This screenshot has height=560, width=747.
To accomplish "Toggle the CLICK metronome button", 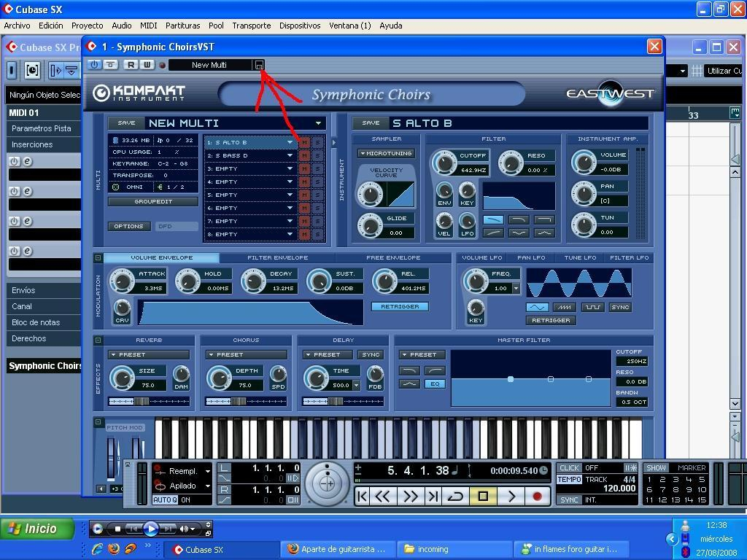I will point(569,468).
